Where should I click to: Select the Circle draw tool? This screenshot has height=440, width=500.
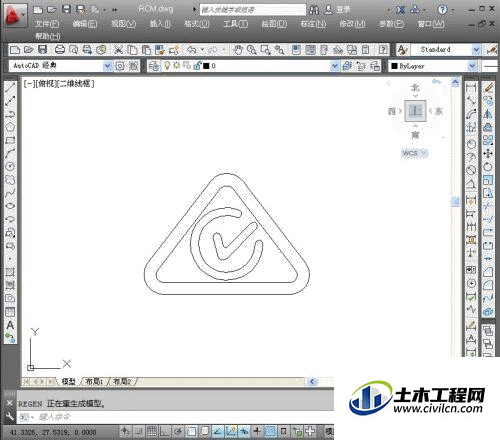click(x=10, y=166)
